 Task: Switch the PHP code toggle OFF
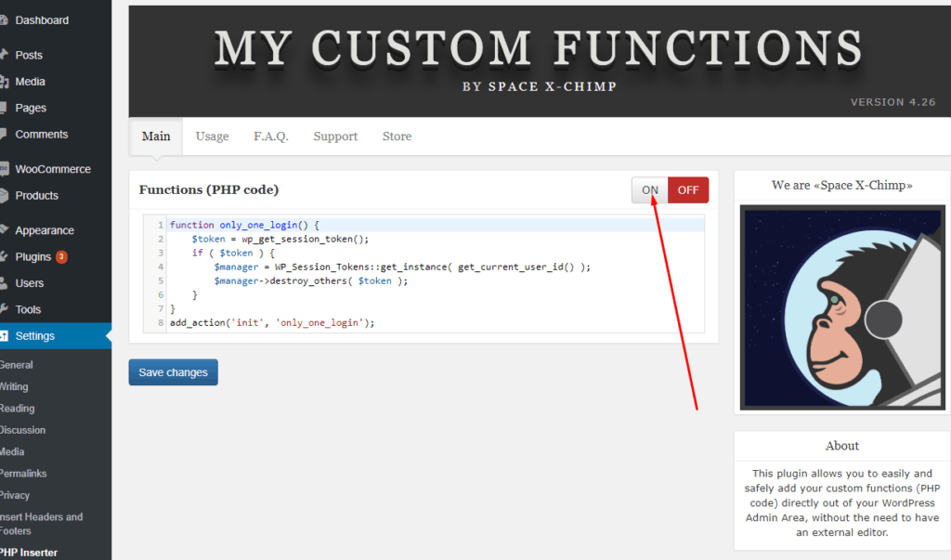[688, 190]
